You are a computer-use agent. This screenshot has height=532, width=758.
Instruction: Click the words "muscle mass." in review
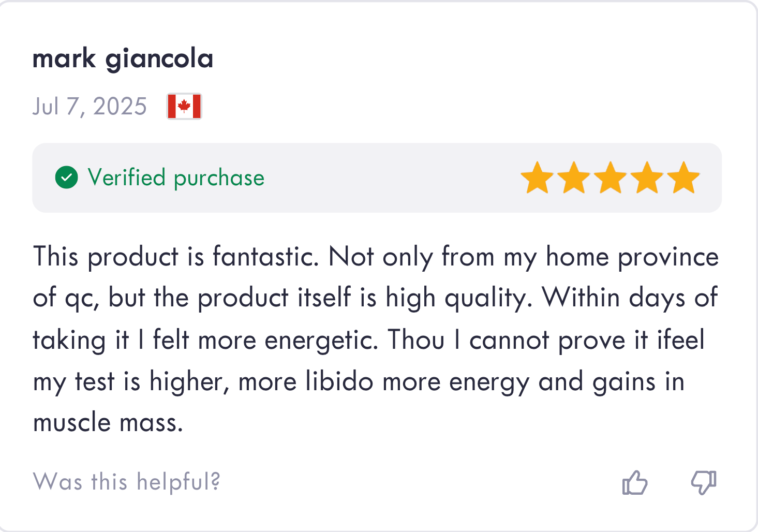coord(108,423)
